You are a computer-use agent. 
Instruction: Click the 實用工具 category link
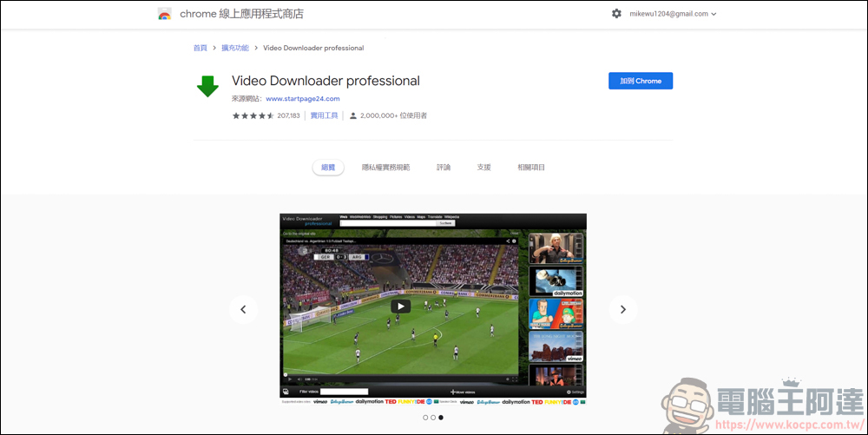point(324,115)
